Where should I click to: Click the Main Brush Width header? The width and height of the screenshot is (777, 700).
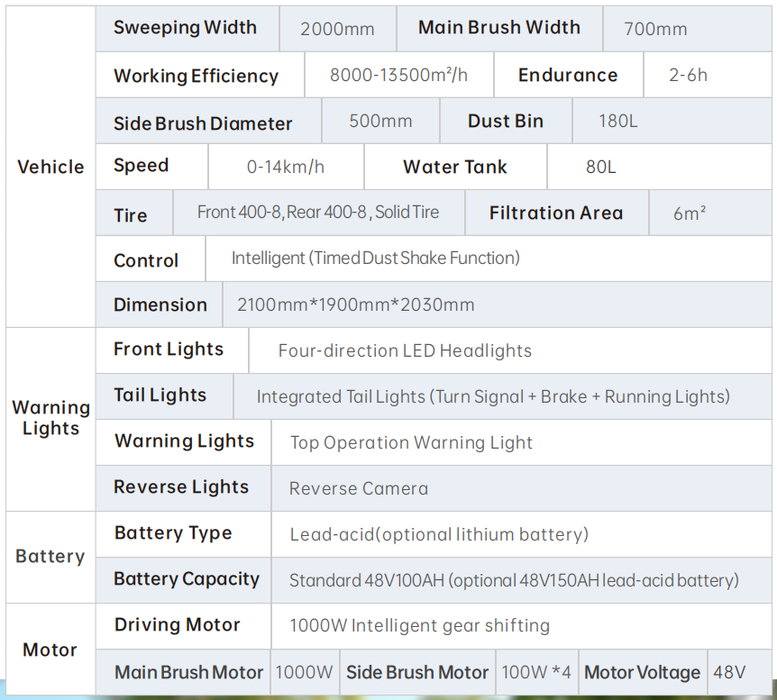click(x=499, y=28)
